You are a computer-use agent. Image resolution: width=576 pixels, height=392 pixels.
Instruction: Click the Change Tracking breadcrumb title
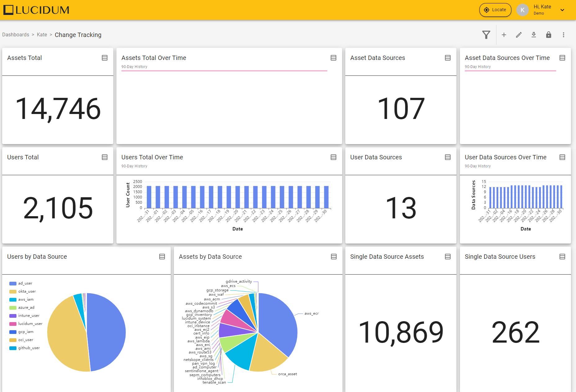tap(78, 35)
